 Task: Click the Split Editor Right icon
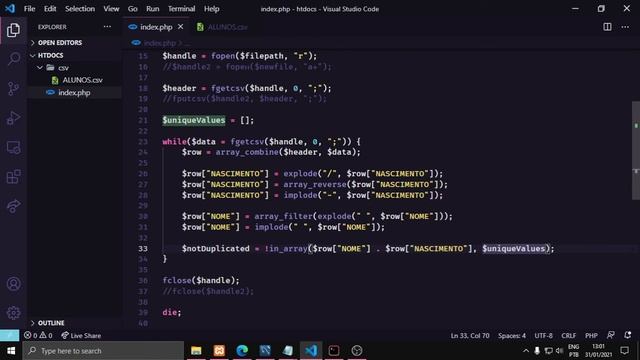tap(607, 27)
